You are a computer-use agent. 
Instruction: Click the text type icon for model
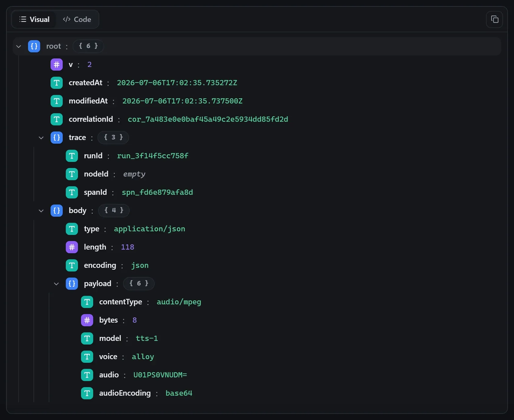click(87, 338)
